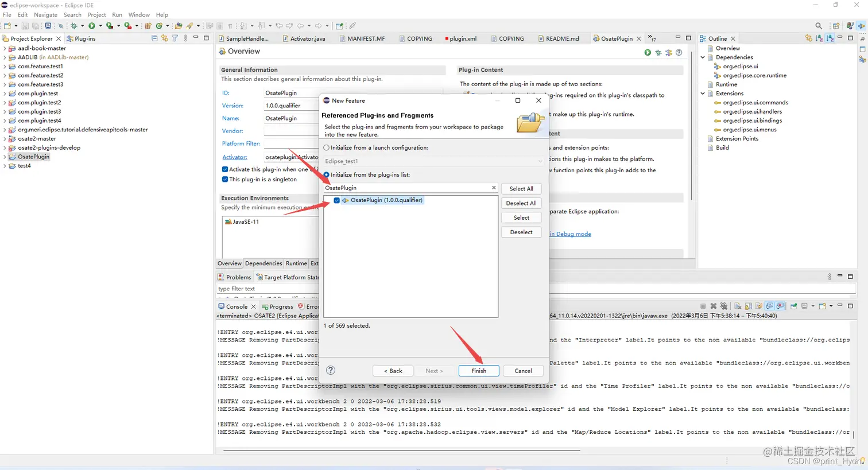Toggle Link with Editor in Project Explorer
Image resolution: width=868 pixels, height=470 pixels.
click(165, 38)
